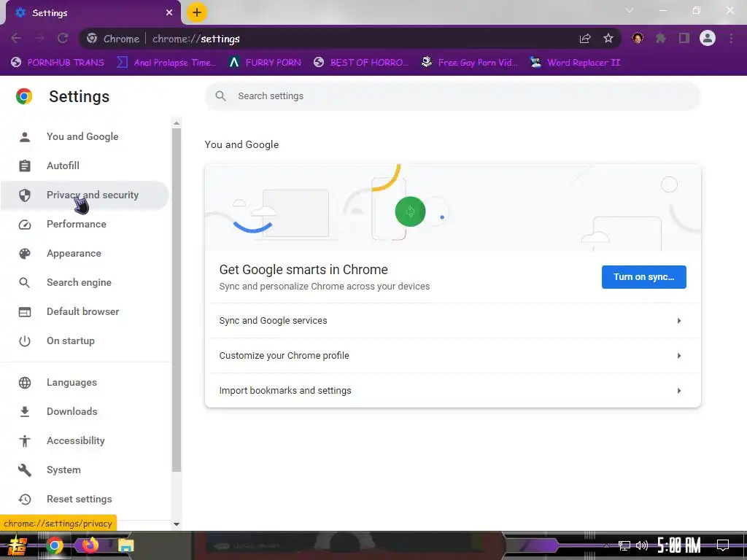Click the sidebar scrollbar down arrow
This screenshot has height=560, width=747.
coord(177,524)
